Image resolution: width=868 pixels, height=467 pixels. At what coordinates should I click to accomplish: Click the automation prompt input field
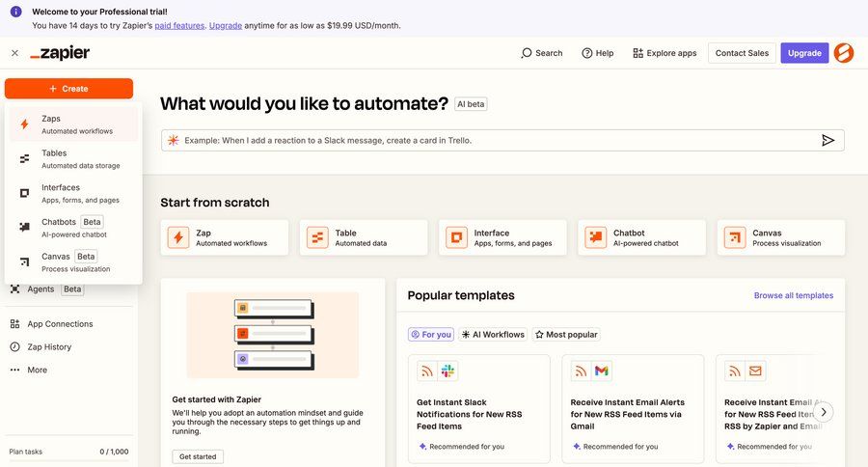[x=502, y=141]
